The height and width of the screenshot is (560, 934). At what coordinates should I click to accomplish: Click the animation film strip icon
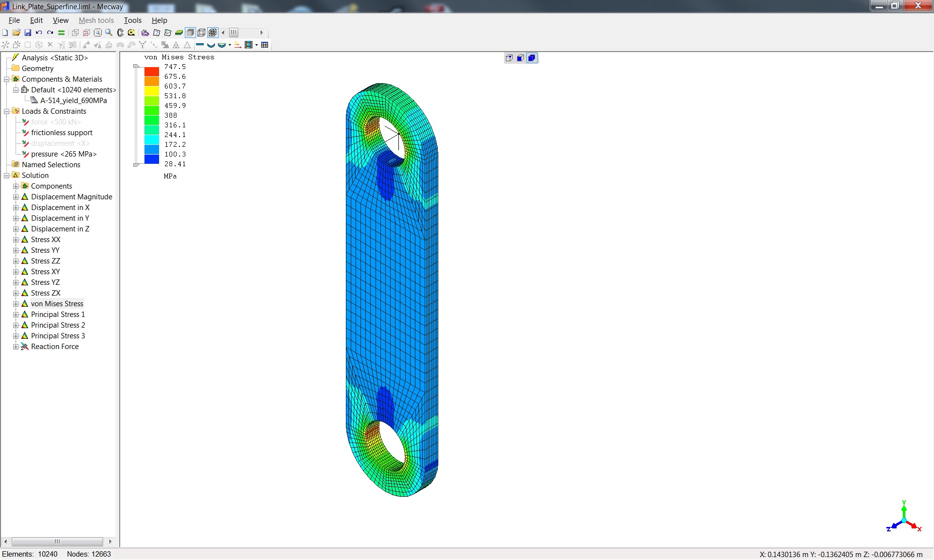[249, 45]
